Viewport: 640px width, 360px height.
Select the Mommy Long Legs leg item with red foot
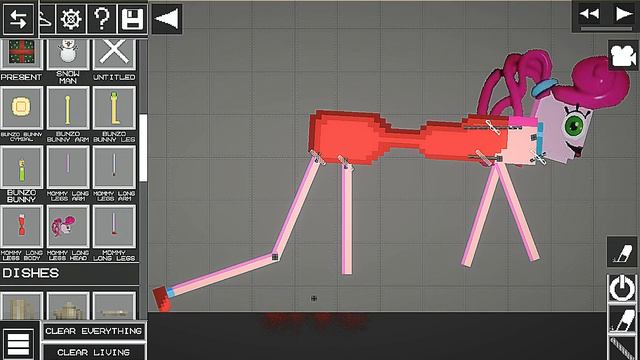tap(114, 227)
